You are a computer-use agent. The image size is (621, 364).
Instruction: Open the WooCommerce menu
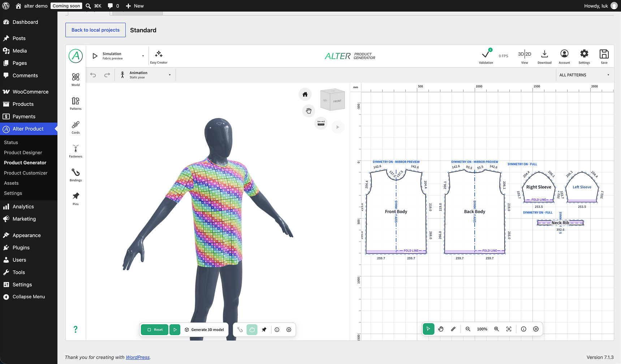tap(30, 92)
